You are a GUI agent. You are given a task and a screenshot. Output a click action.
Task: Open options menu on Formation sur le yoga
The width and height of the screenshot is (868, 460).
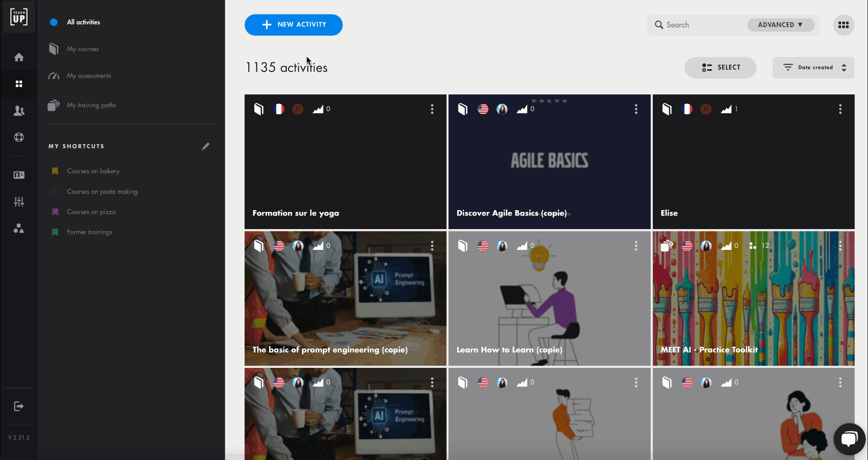[x=432, y=109]
